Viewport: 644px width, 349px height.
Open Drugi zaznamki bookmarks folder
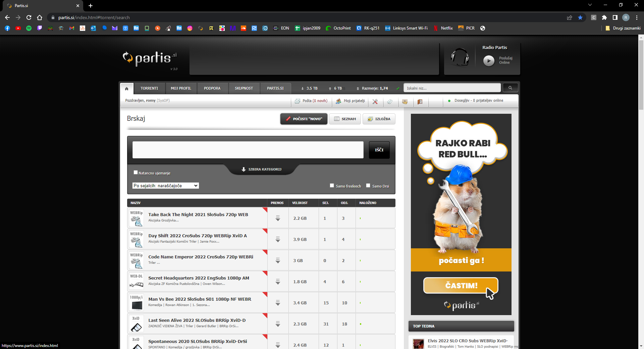pos(623,28)
